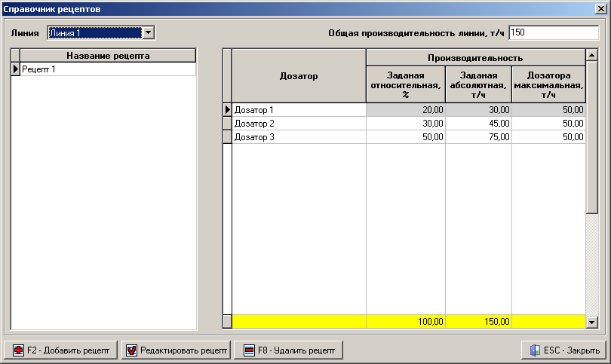Click the Дозатора максимальная column header
This screenshot has height=364, width=611.
pyautogui.click(x=548, y=84)
